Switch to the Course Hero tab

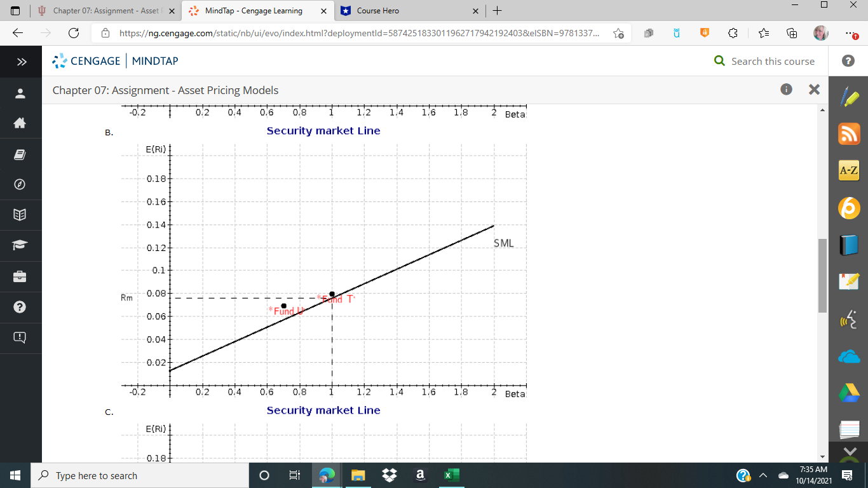(x=410, y=11)
